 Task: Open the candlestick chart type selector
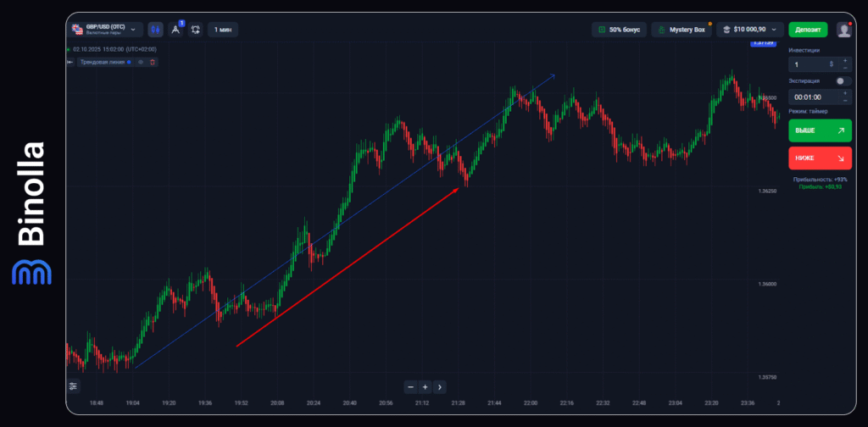click(155, 30)
